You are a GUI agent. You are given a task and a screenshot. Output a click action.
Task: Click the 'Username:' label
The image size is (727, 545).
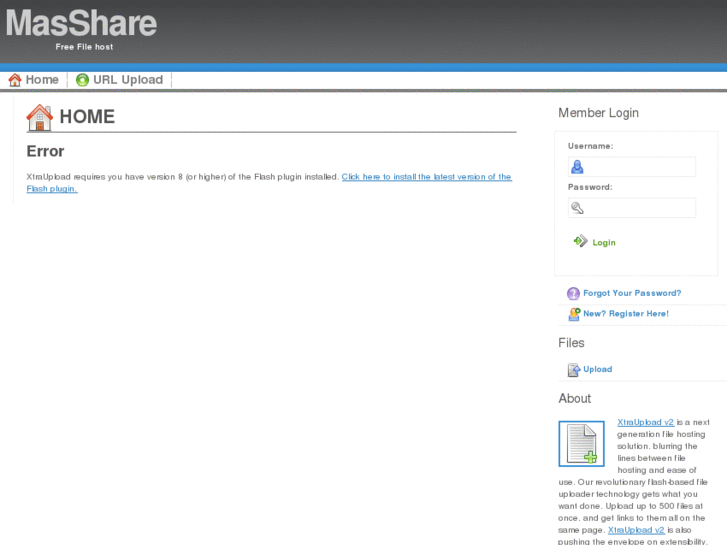[x=590, y=146]
